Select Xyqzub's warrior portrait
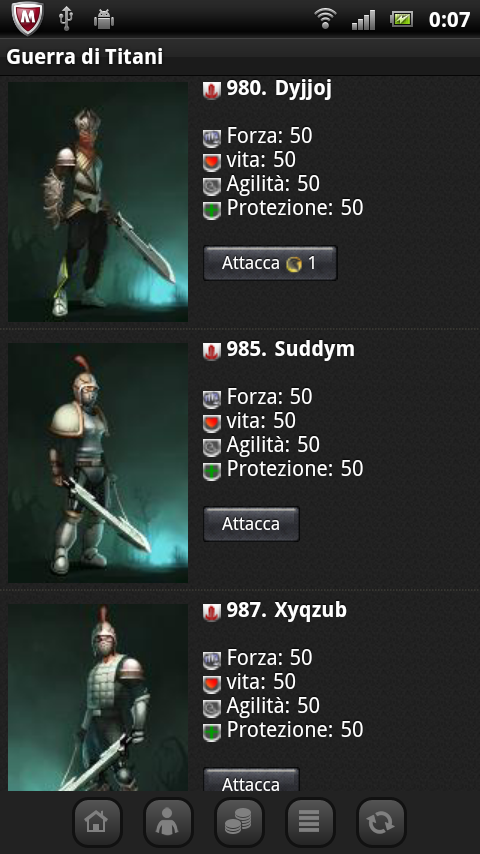The width and height of the screenshot is (480, 854). [98, 698]
